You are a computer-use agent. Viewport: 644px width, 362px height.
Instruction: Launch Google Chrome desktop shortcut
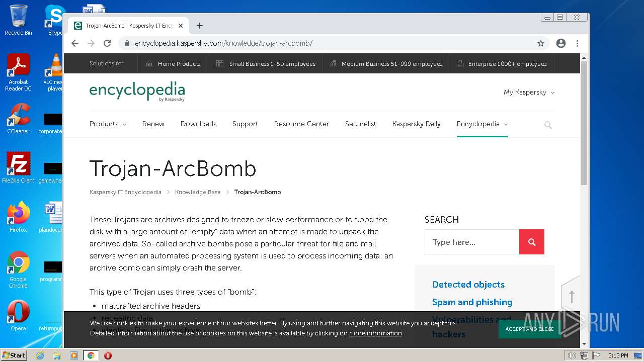pyautogui.click(x=18, y=269)
